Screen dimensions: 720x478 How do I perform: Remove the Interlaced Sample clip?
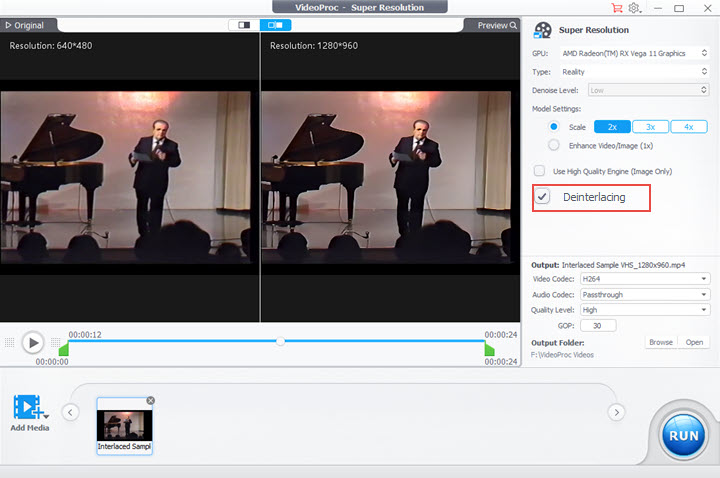(151, 401)
